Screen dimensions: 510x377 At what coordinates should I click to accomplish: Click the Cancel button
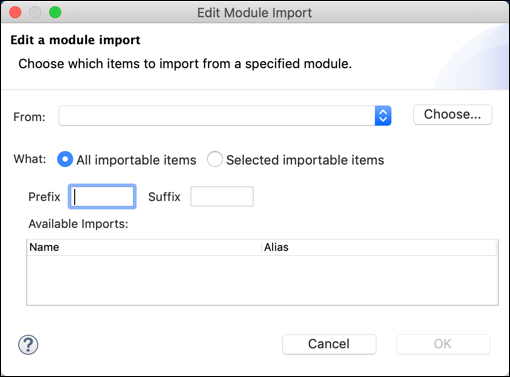[x=329, y=344]
